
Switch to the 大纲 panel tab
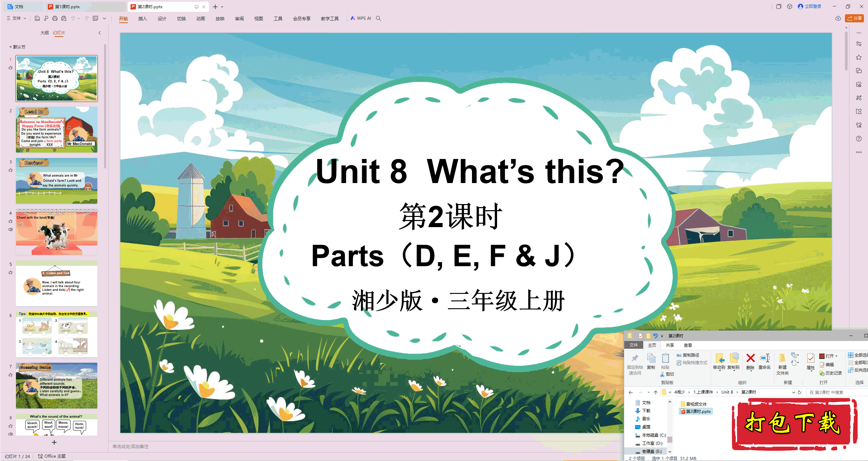point(44,33)
